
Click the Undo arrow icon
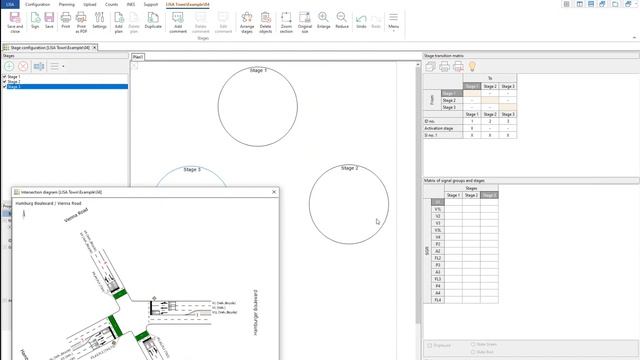click(361, 20)
